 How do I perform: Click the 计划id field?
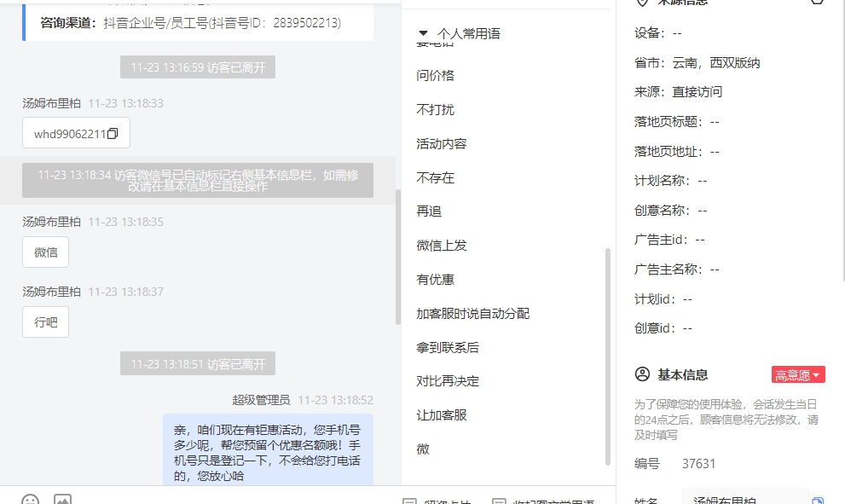point(663,299)
